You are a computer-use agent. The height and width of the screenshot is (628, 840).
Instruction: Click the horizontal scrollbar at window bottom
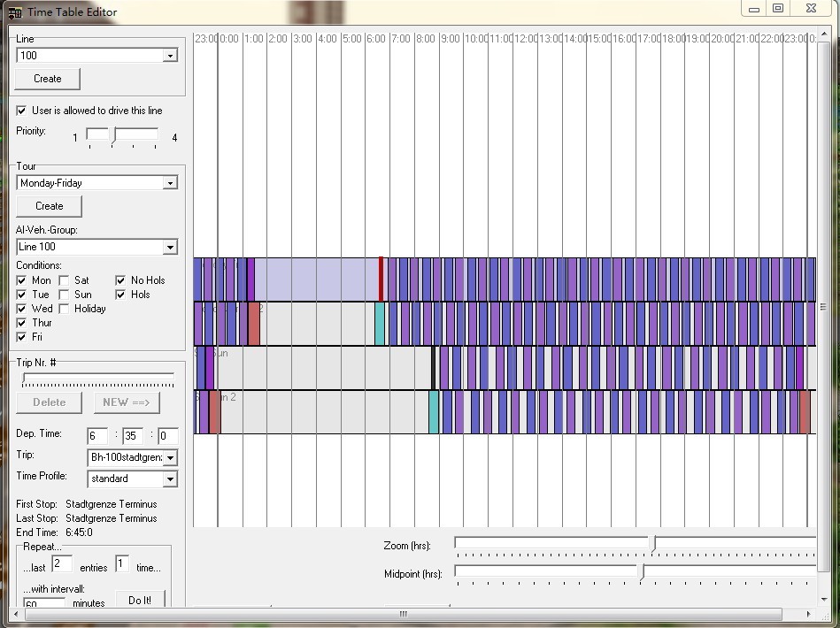pos(403,614)
